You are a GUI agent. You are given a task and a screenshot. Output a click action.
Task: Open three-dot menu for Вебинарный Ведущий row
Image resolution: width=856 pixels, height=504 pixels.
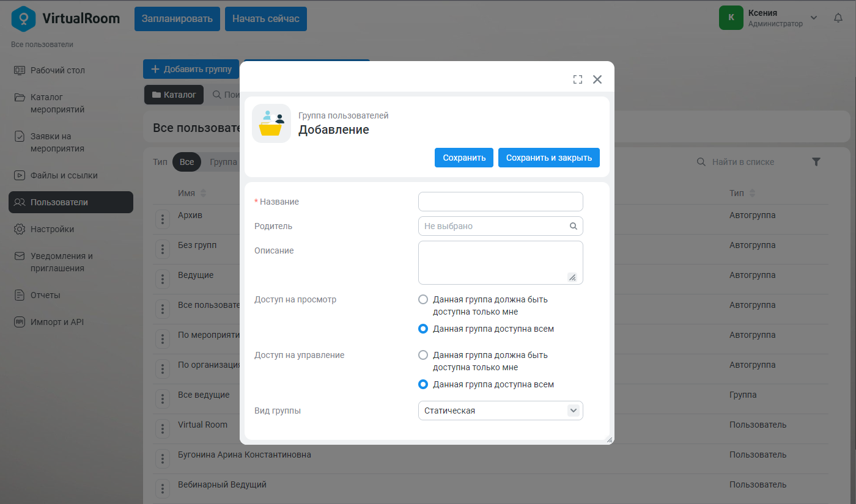click(x=163, y=489)
